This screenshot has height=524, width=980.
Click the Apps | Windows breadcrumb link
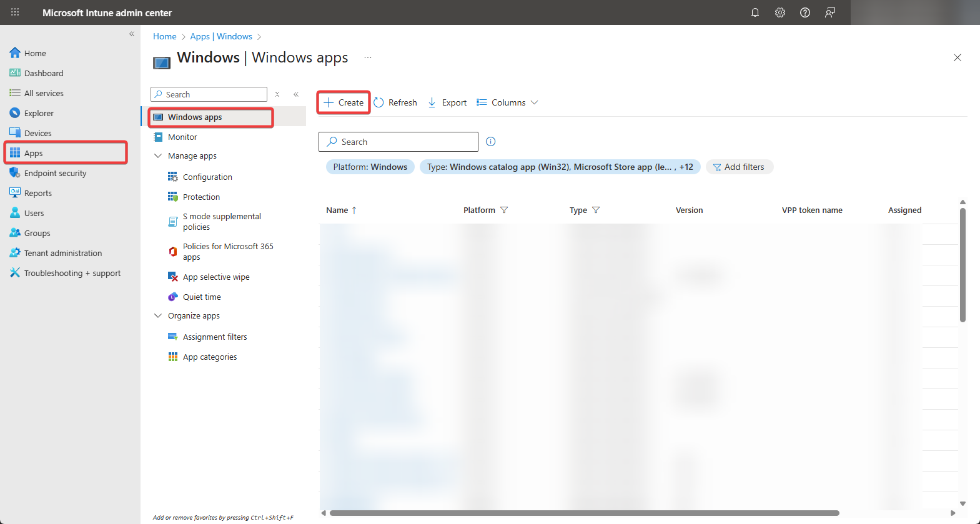click(221, 37)
